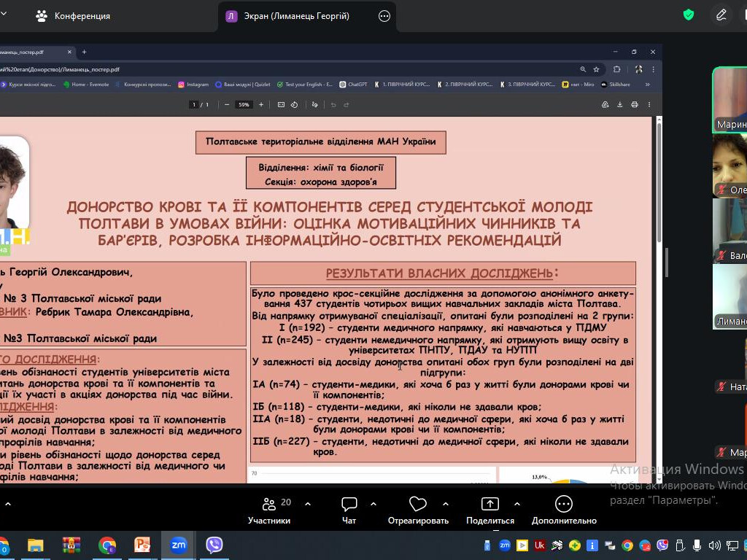Click the browser address bar URL
Viewport: 747px width, 560px height.
[60, 69]
